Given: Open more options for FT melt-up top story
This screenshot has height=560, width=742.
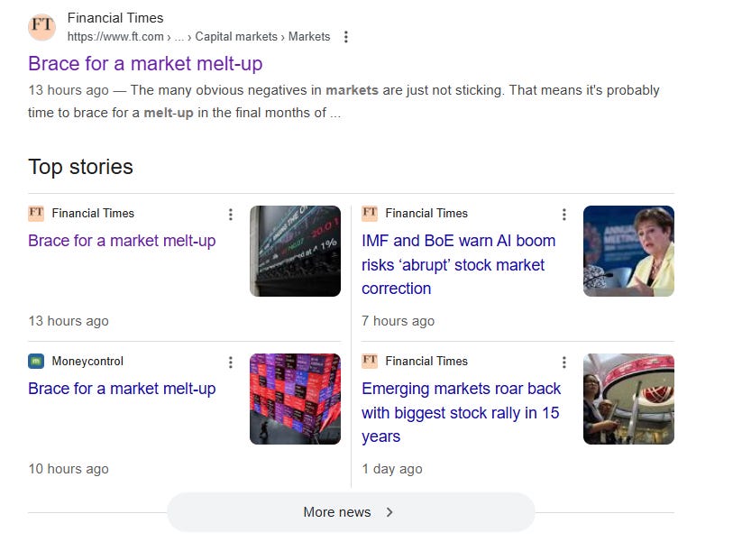Looking at the screenshot, I should 231,215.
